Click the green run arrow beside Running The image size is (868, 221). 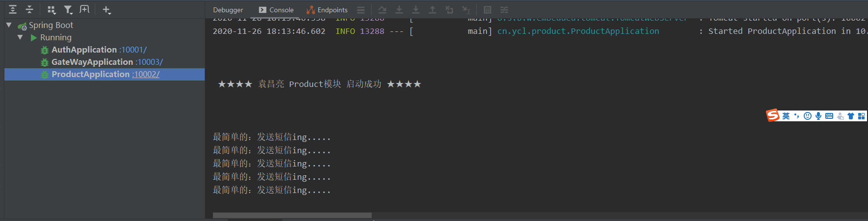coord(34,38)
